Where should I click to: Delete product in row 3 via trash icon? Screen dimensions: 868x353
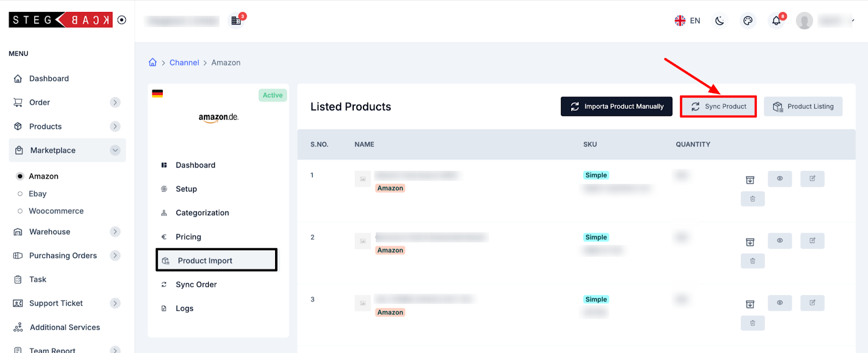pos(752,323)
